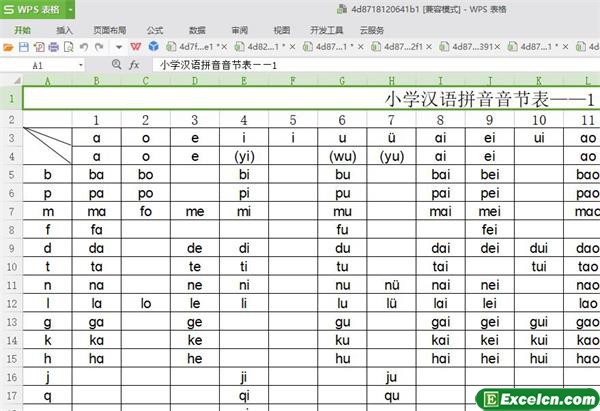Select column K header
Screen dimensions: 600x411
pyautogui.click(x=539, y=80)
